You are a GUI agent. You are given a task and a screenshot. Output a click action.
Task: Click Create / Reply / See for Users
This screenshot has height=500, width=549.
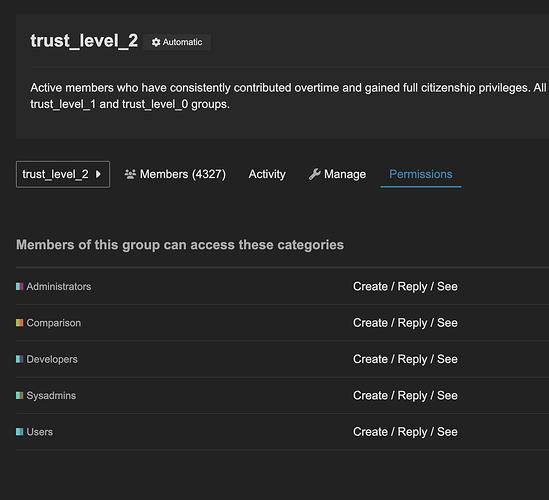(405, 432)
